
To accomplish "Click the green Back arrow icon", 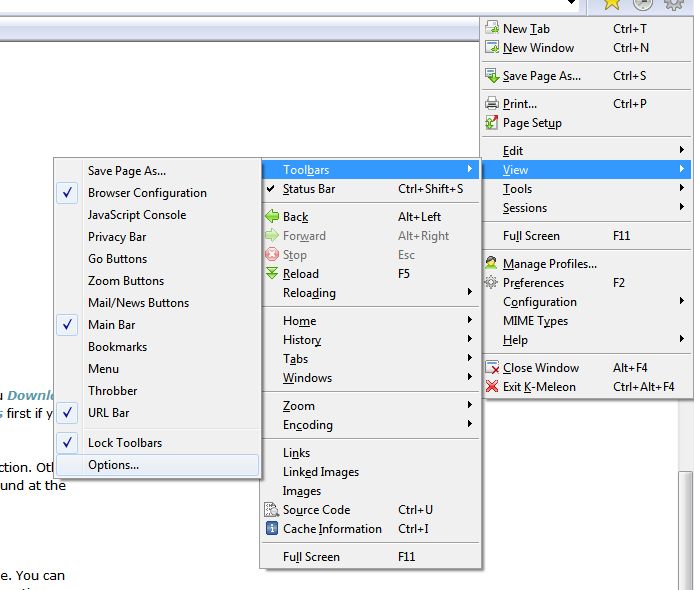I will pyautogui.click(x=272, y=216).
